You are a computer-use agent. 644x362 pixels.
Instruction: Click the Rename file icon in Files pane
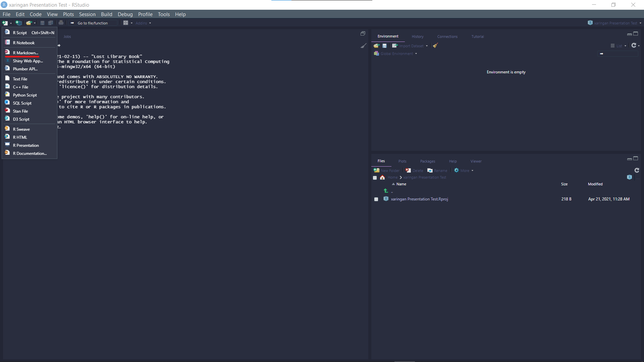point(430,170)
